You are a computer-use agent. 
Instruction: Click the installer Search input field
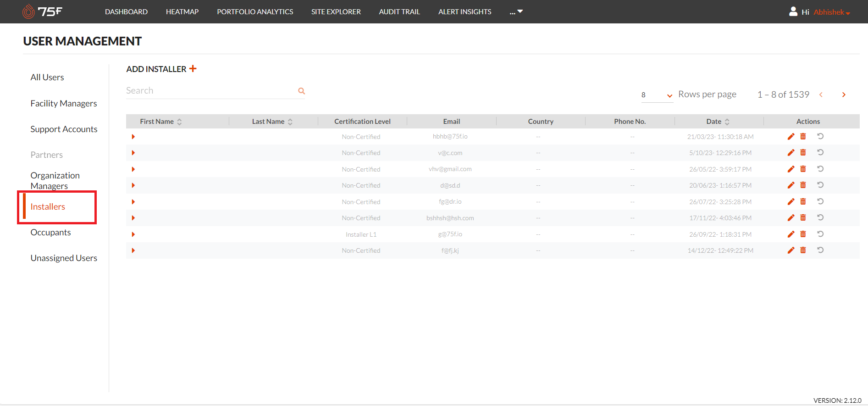coord(211,91)
